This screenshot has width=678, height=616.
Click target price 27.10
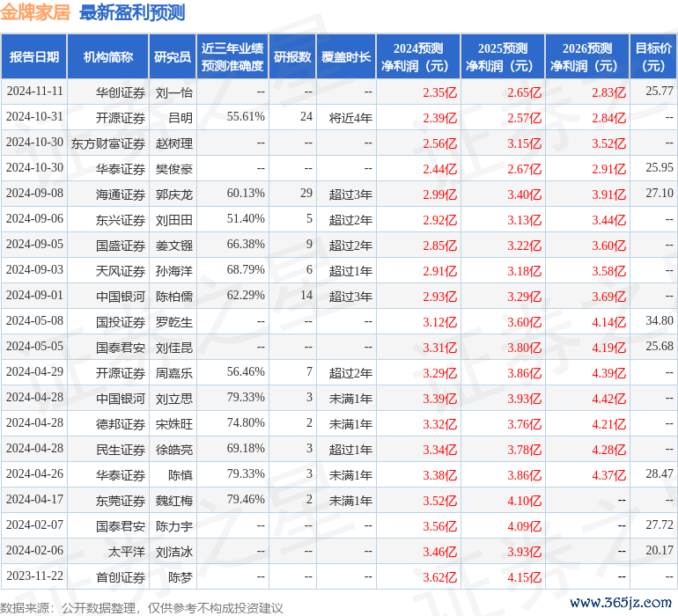point(660,194)
